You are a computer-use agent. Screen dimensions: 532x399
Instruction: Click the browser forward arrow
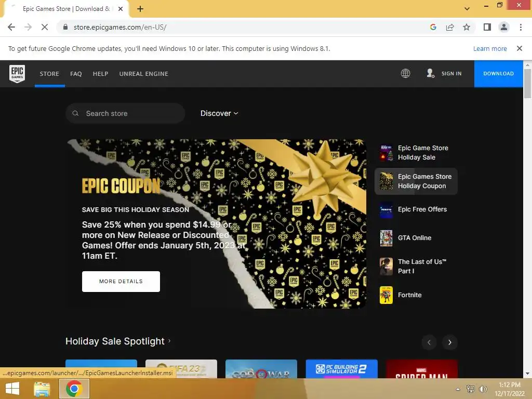pos(28,27)
